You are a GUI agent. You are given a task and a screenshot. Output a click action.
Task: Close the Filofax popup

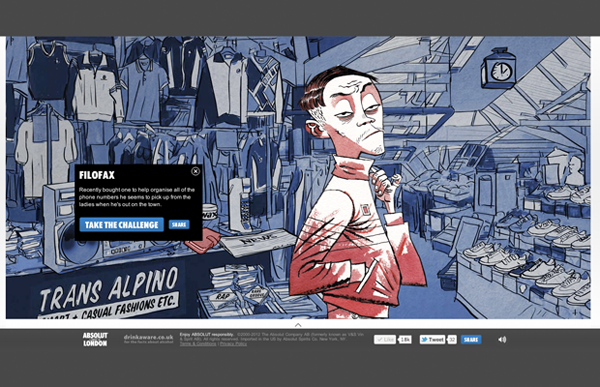195,171
